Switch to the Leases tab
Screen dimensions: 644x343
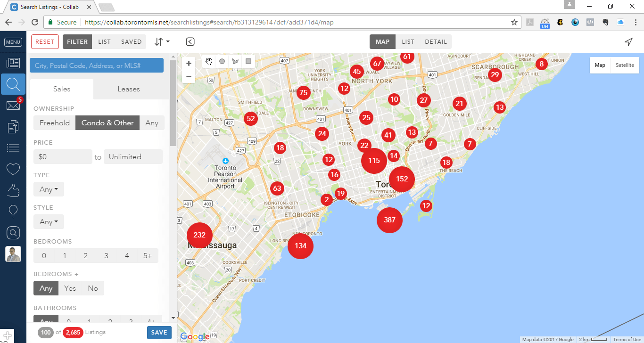click(129, 89)
